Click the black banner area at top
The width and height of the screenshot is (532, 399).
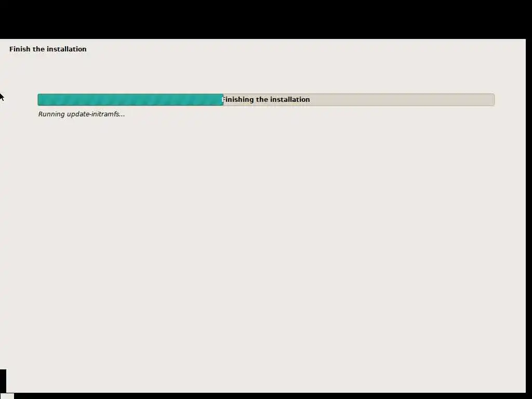[266, 19]
